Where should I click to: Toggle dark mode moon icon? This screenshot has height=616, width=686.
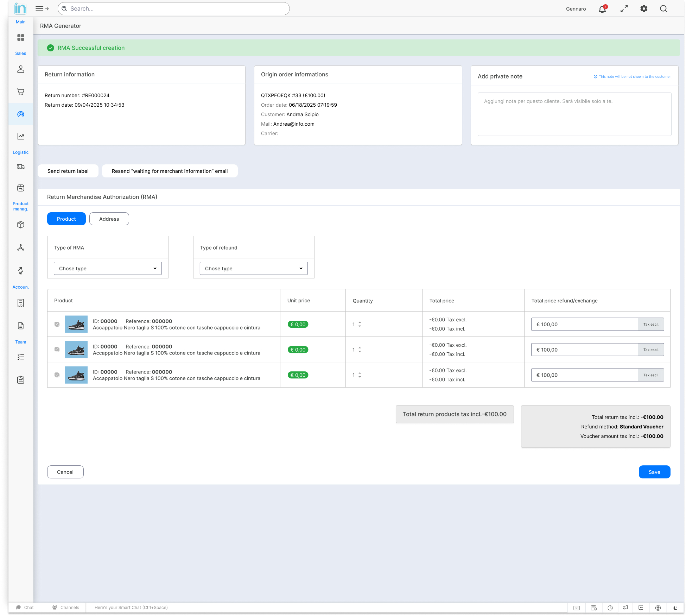pos(675,608)
